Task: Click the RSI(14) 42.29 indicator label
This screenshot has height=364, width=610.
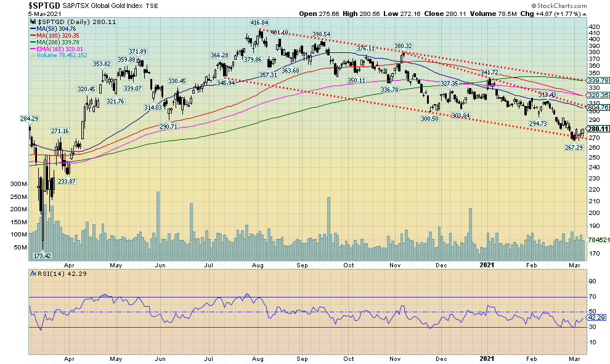Action: 52,275
